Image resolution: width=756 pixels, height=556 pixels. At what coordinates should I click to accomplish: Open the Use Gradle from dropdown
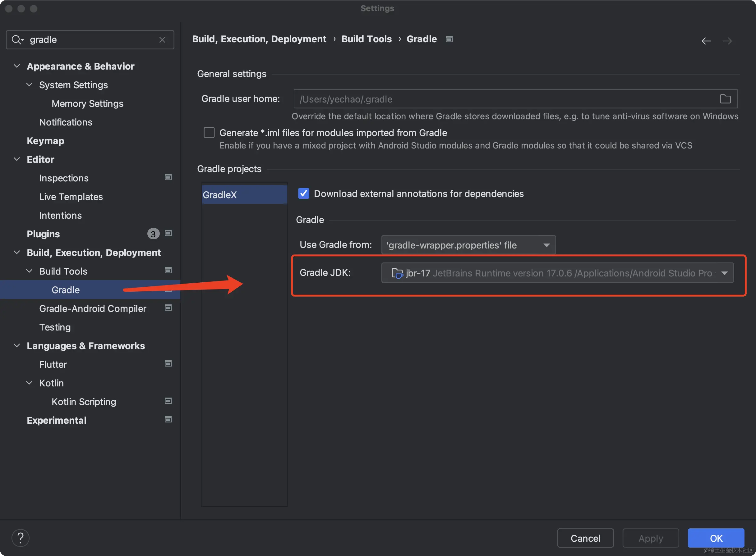(468, 245)
